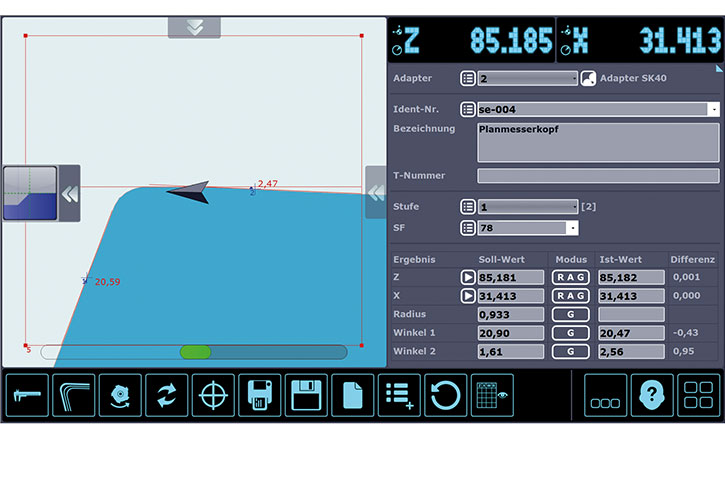Image resolution: width=725 pixels, height=480 pixels.
Task: Expand the top panel with down chevrons
Action: tap(194, 28)
